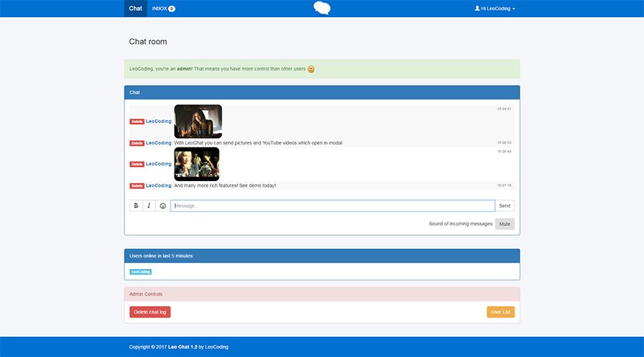Delete the 'And many more rich features' message
Image resolution: width=644 pixels, height=357 pixels.
click(x=137, y=186)
